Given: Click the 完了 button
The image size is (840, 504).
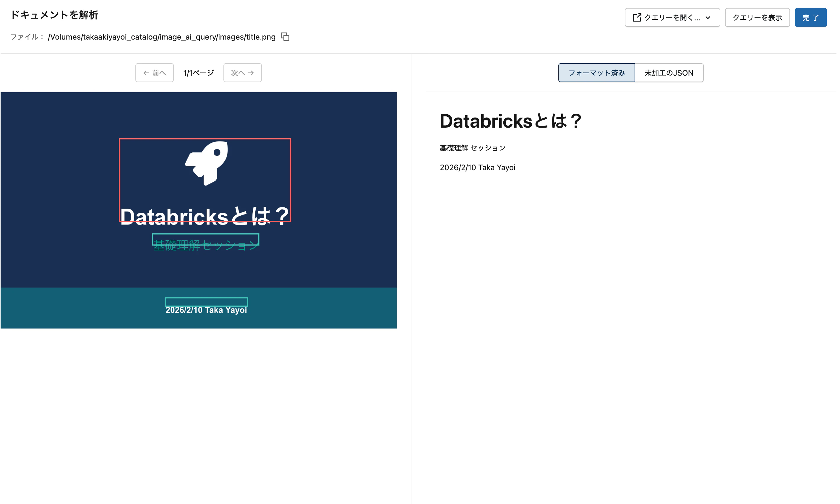Looking at the screenshot, I should point(810,17).
